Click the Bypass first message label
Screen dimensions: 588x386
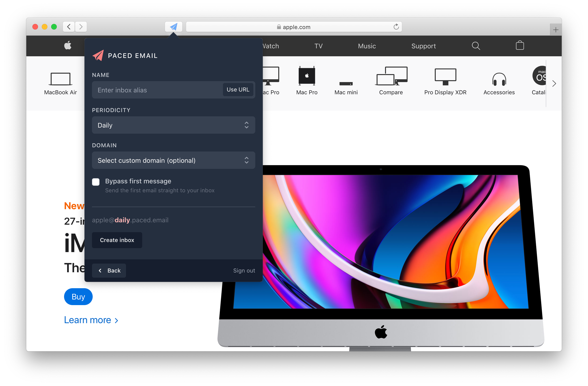click(x=138, y=181)
